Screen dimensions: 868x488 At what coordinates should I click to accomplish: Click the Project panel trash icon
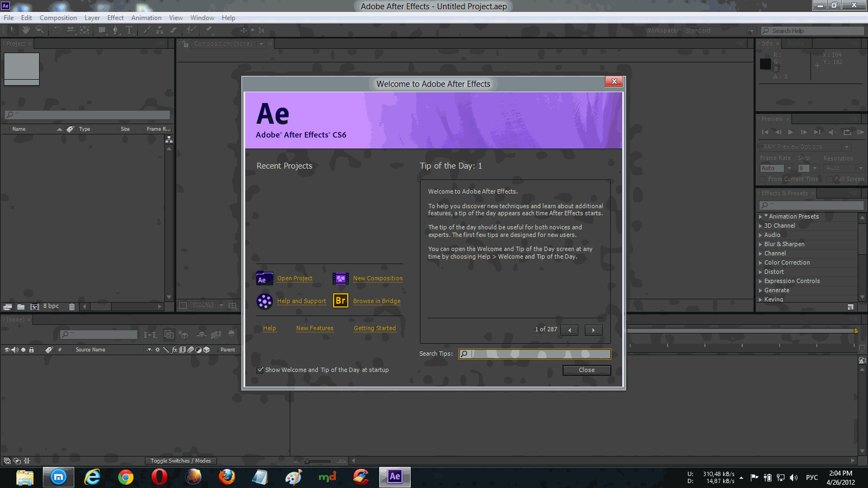pos(72,306)
